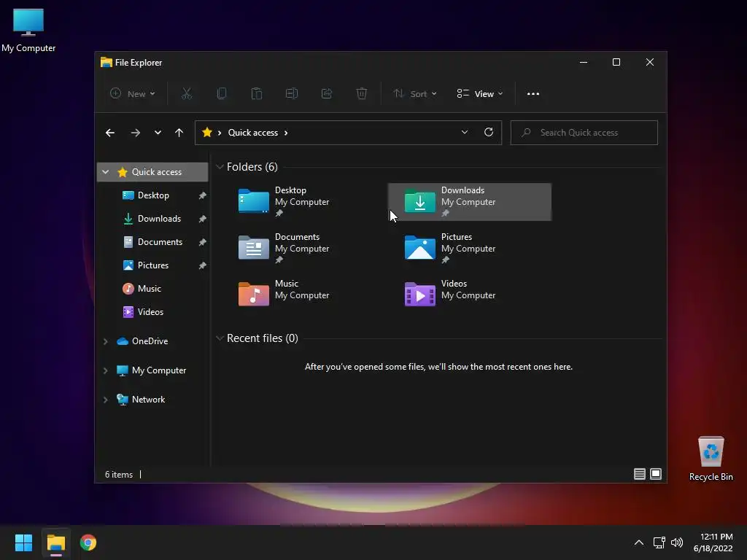Open My Computer desktop shortcut
Image resolution: width=747 pixels, height=560 pixels.
coord(28,30)
